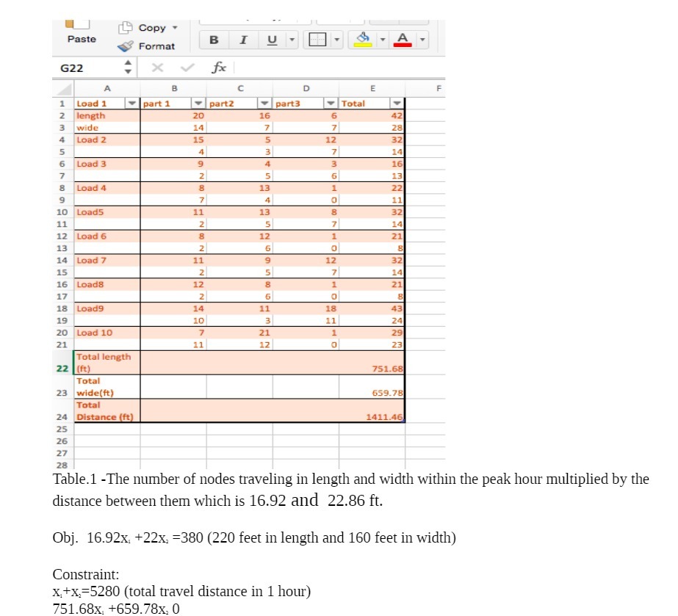Click the Load 6 cell
The width and height of the screenshot is (678, 616).
pyautogui.click(x=107, y=236)
